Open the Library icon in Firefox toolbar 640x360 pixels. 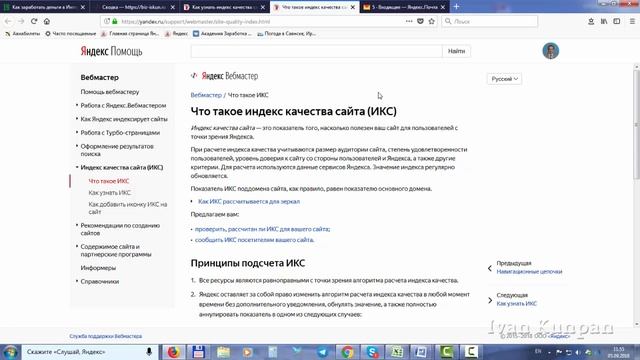tap(604, 21)
